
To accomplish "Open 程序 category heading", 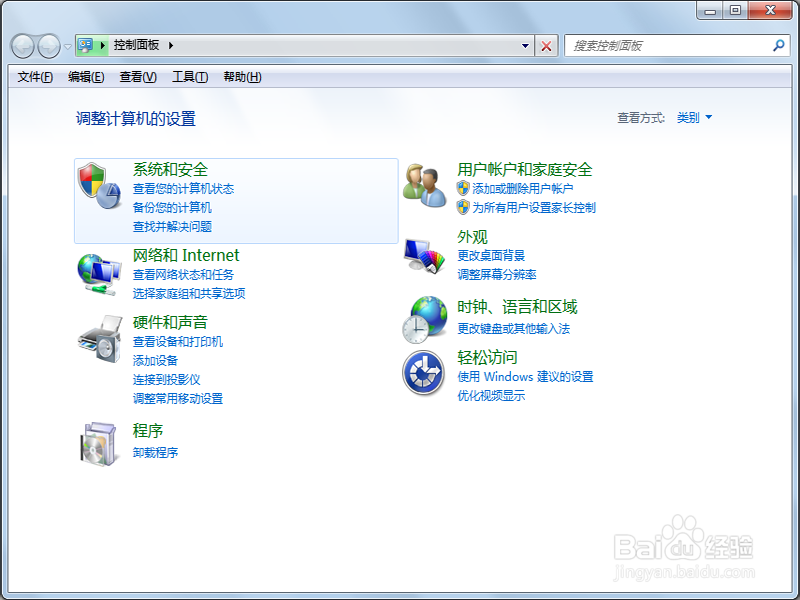I will [x=148, y=431].
